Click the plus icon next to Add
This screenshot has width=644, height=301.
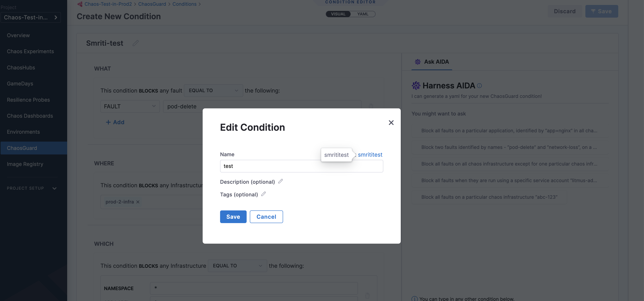coord(108,122)
